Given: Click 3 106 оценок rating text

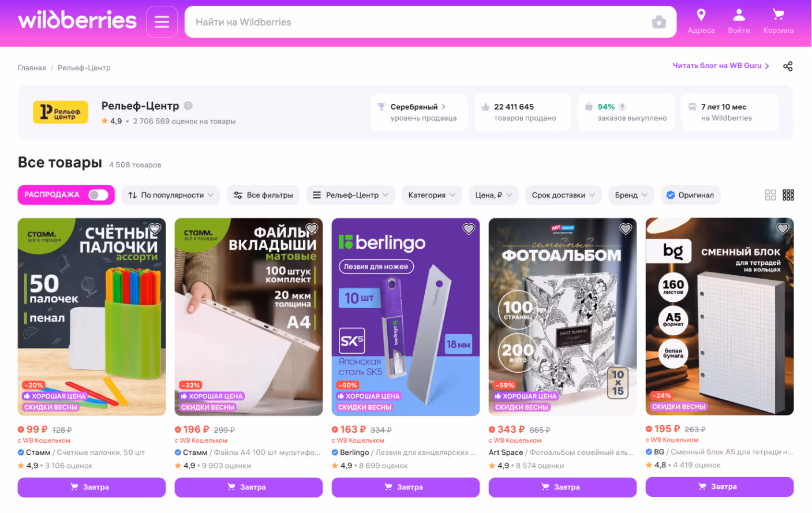Looking at the screenshot, I should [69, 466].
